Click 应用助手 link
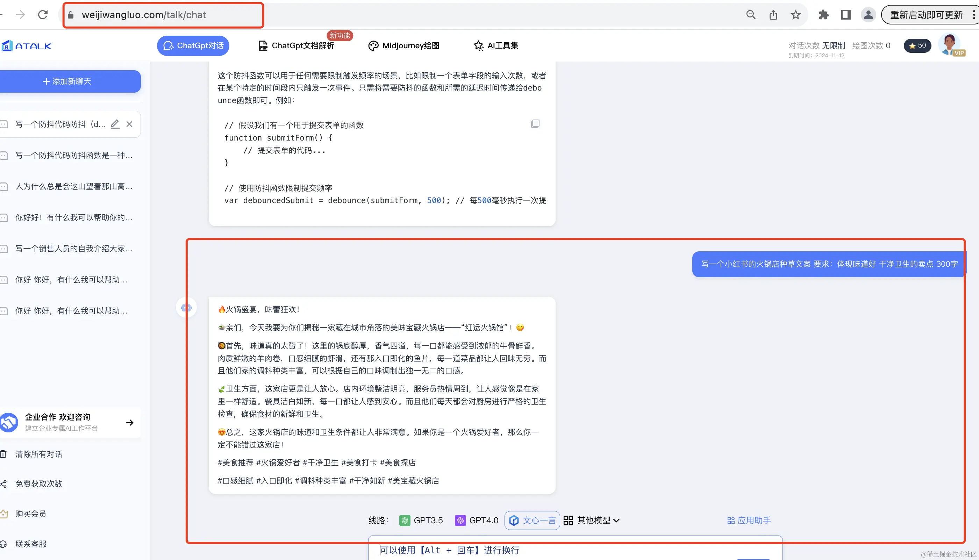The width and height of the screenshot is (979, 560). coord(749,520)
